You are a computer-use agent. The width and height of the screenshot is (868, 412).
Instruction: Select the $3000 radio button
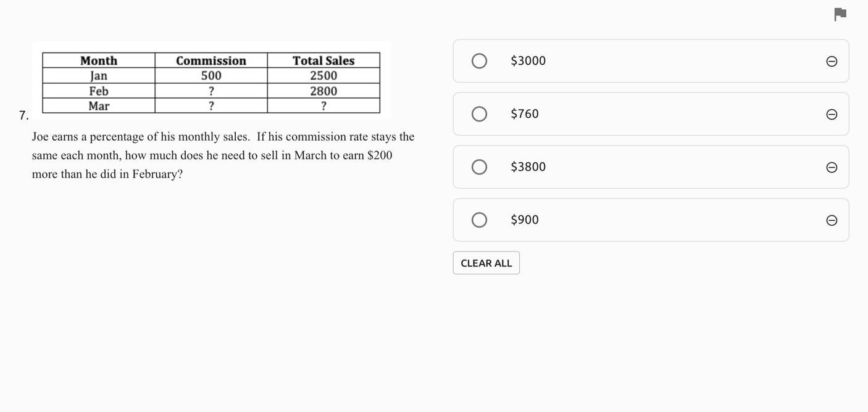(479, 61)
